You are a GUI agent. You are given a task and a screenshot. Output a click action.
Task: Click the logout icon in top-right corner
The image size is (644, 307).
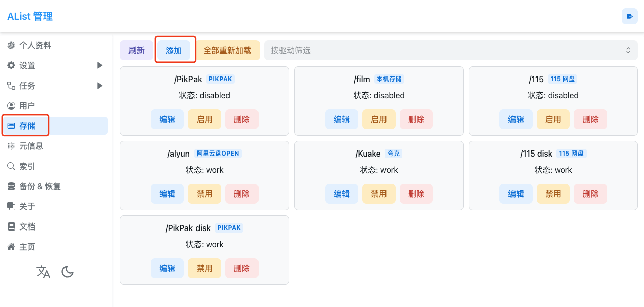[629, 16]
